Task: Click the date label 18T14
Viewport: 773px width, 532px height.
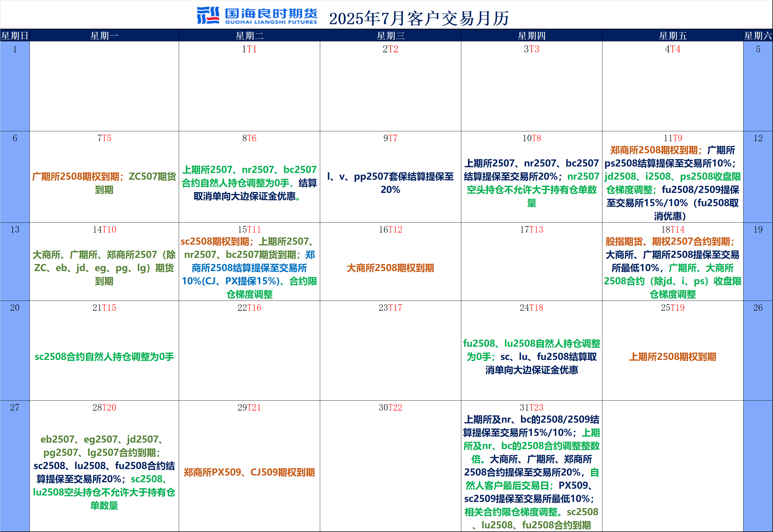Action: click(673, 230)
